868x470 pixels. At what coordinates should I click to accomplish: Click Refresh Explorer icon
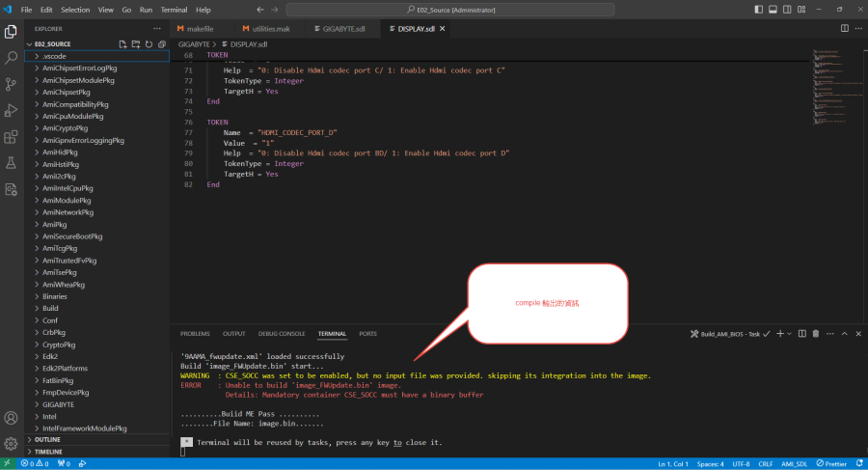[148, 44]
